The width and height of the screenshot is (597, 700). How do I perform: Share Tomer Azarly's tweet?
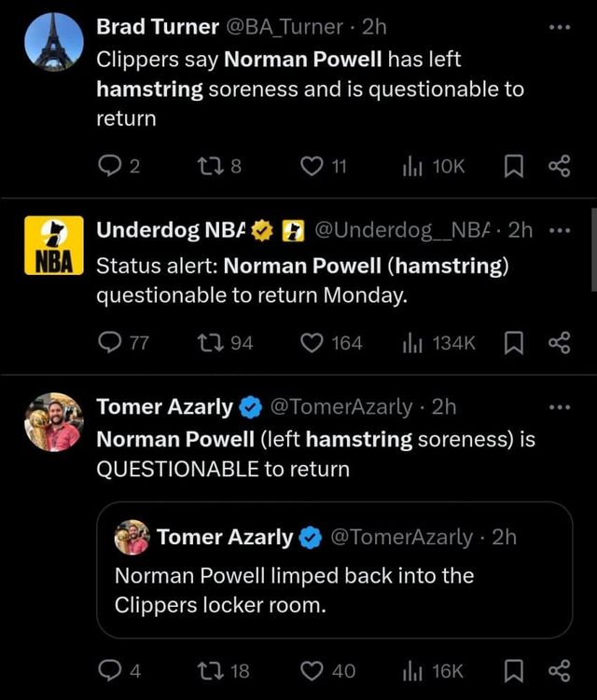point(559,670)
